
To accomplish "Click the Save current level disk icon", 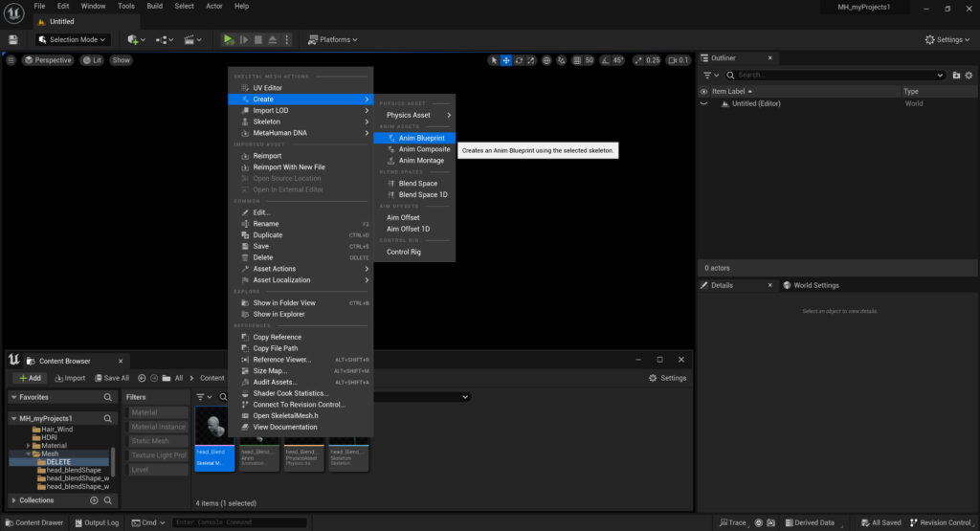I will (13, 39).
